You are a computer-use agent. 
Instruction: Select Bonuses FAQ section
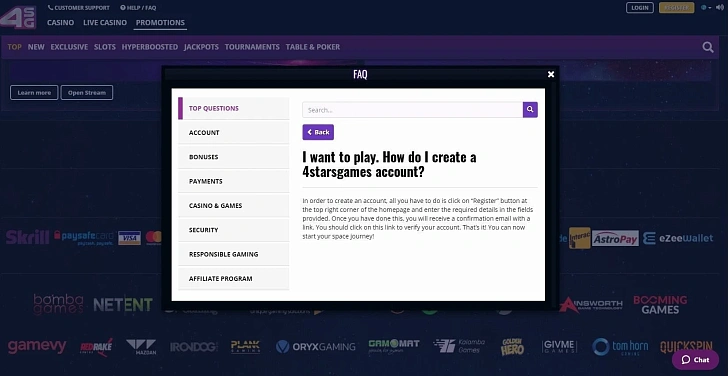click(x=234, y=157)
